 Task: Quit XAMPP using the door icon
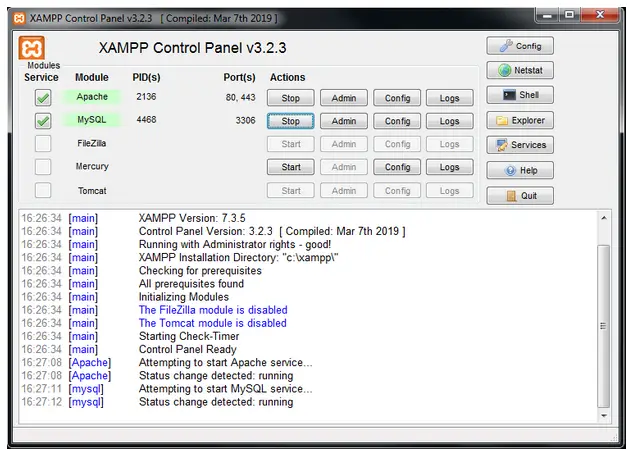pos(520,196)
